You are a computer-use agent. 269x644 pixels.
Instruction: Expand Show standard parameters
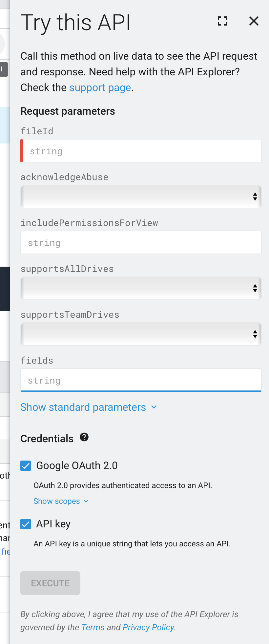[89, 407]
